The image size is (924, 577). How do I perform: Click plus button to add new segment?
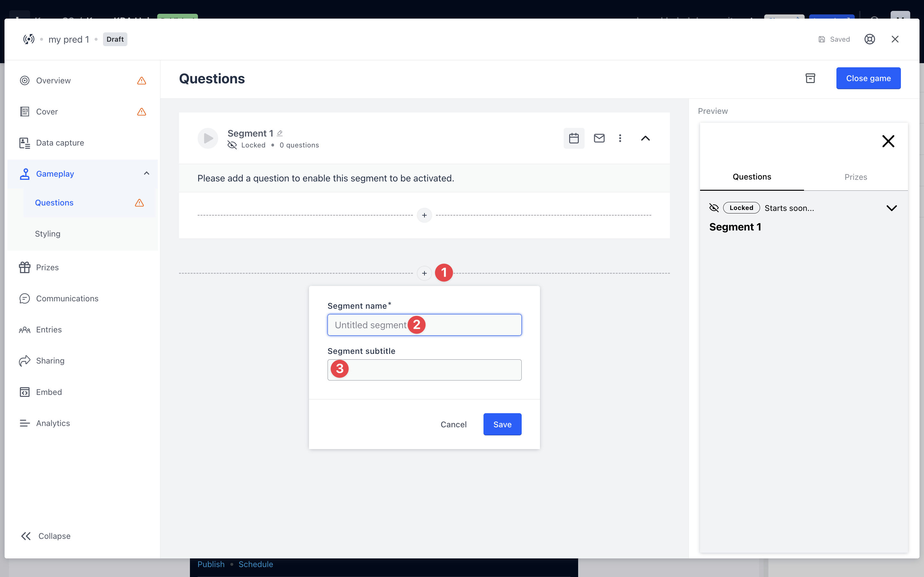(x=424, y=273)
